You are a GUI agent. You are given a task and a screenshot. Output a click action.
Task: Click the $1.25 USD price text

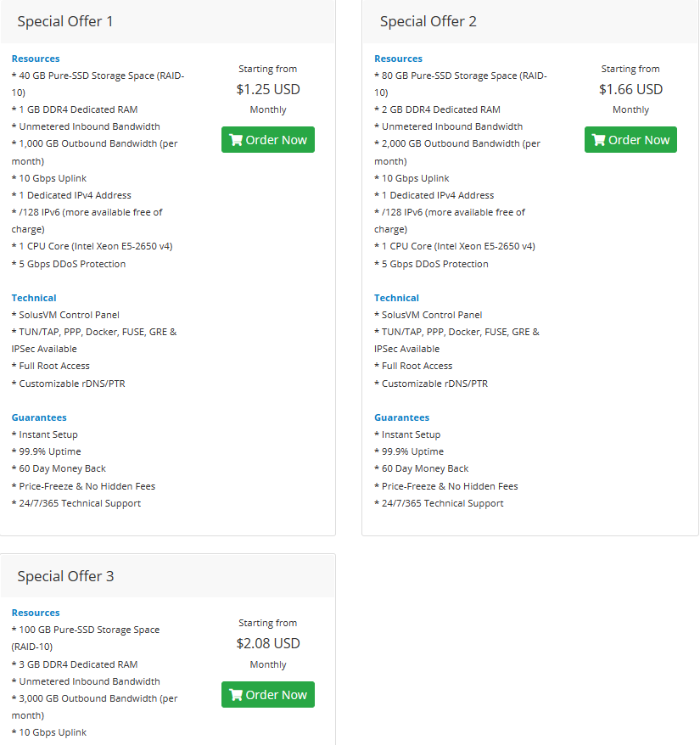tap(268, 89)
